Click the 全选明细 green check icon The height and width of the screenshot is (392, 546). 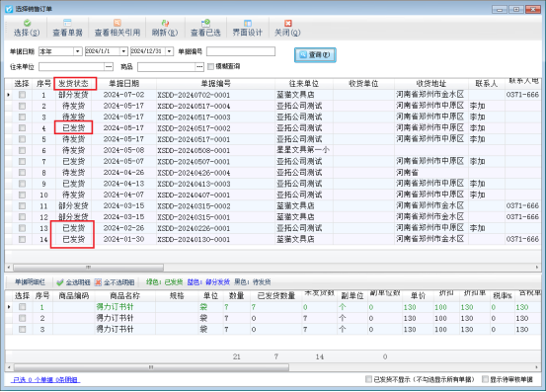(x=60, y=282)
